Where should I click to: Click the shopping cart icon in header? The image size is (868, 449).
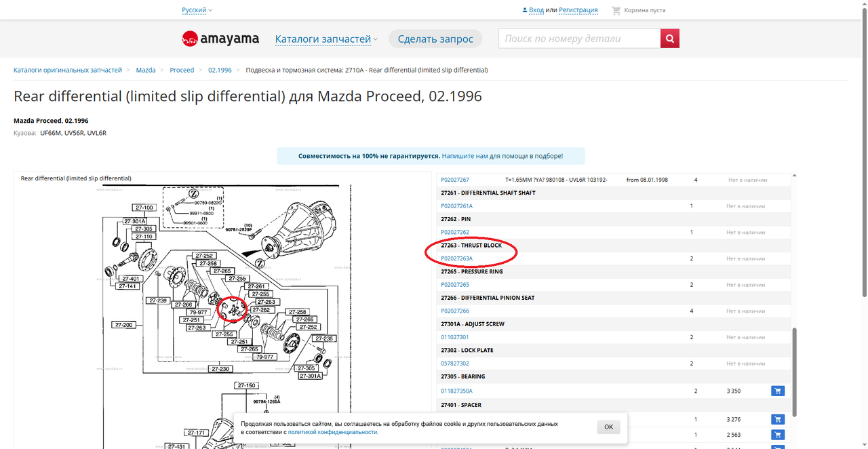point(616,10)
